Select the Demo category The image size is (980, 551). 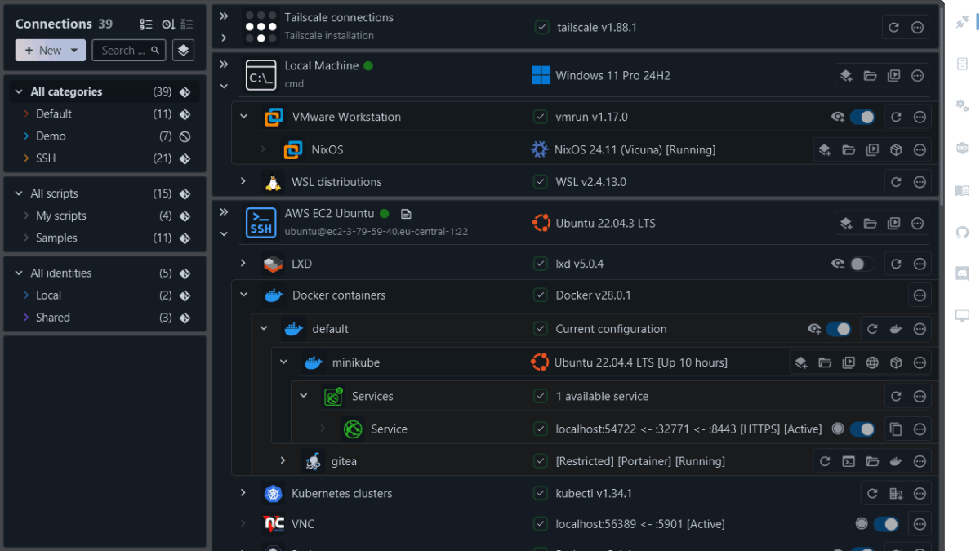[x=105, y=136]
